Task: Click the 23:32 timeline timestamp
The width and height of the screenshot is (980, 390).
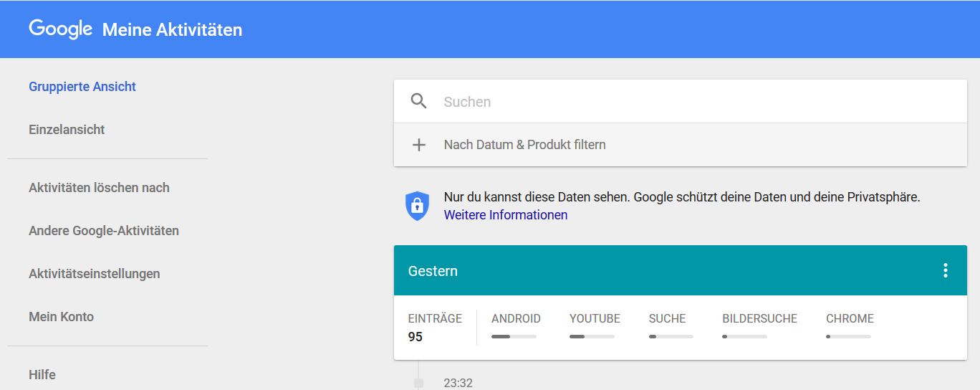Action: tap(458, 383)
